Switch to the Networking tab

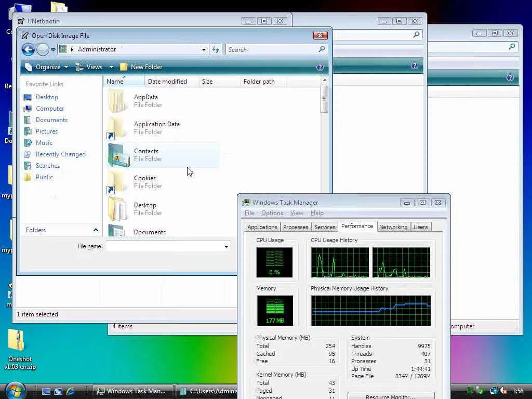[393, 227]
